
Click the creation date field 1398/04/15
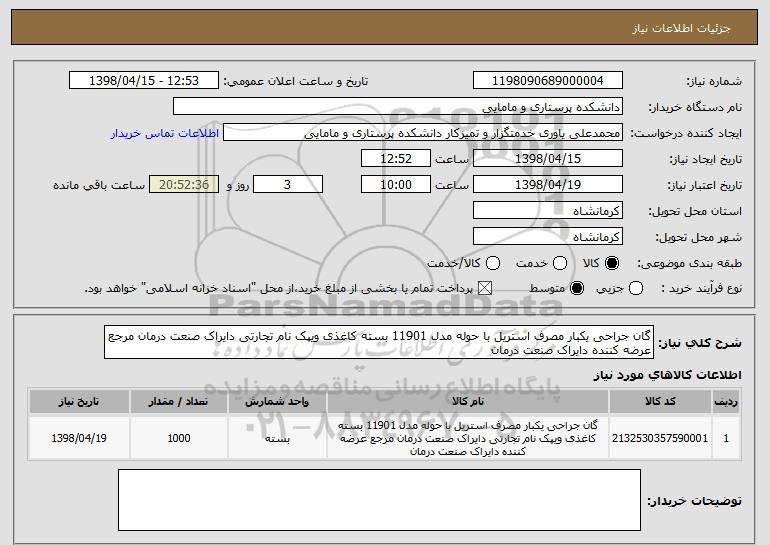click(x=548, y=159)
